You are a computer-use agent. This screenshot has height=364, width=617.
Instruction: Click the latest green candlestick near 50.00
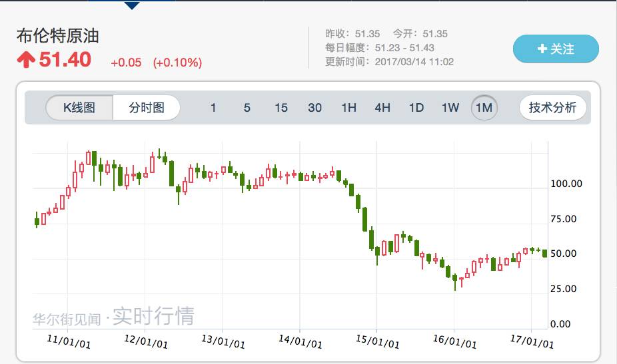(544, 254)
